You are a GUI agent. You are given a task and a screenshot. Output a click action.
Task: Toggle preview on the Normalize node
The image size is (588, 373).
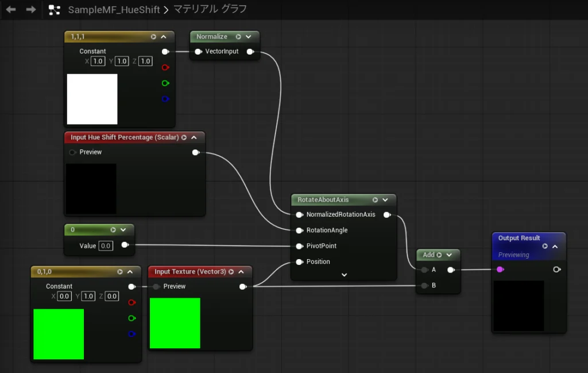click(238, 37)
